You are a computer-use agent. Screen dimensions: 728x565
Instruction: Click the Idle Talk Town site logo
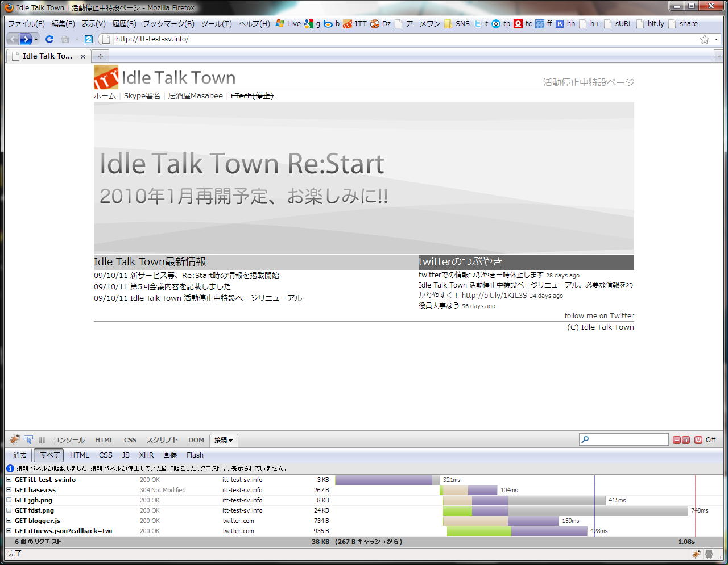point(165,77)
